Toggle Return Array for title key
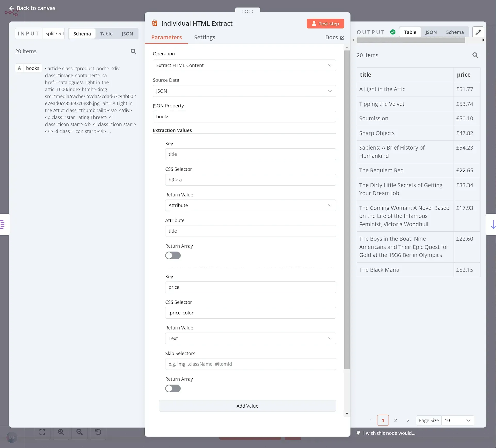 [173, 255]
